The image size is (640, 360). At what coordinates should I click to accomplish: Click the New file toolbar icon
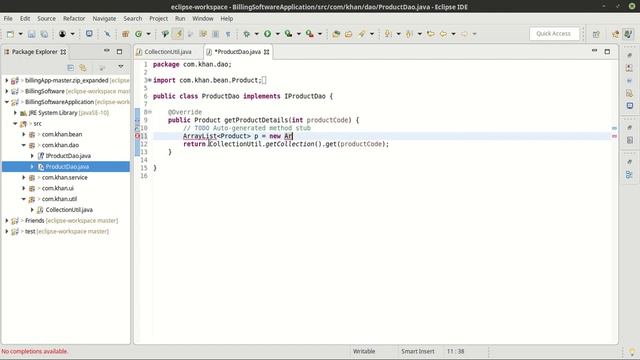click(x=10, y=34)
